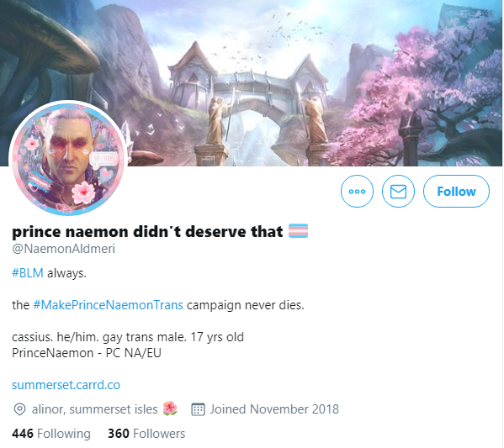Open the #BLM hashtag
The image size is (504, 448).
[x=28, y=273]
